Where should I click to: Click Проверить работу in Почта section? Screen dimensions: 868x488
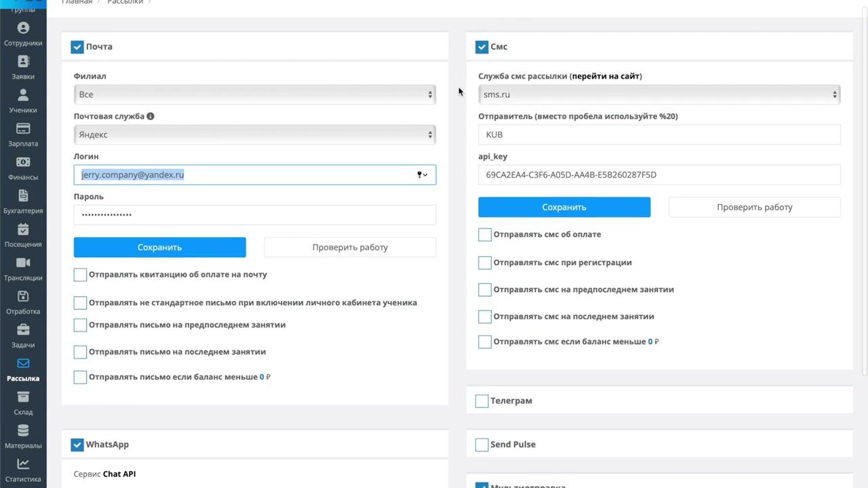[350, 247]
